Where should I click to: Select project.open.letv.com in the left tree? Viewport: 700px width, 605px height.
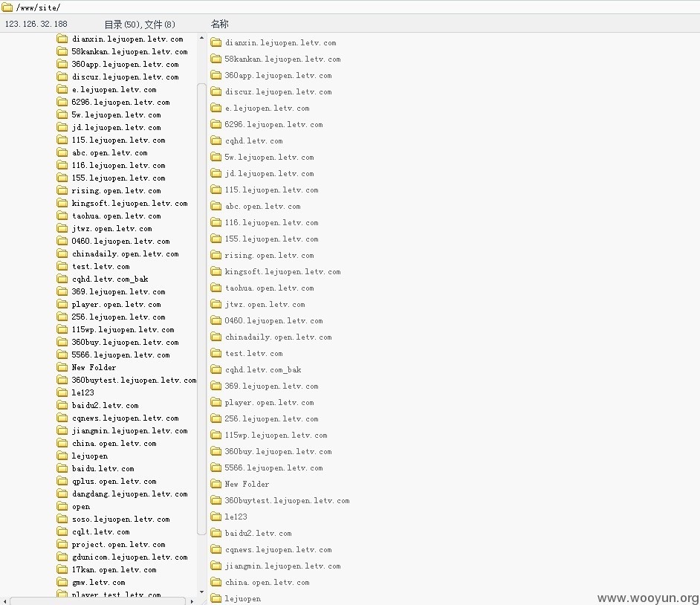click(118, 544)
